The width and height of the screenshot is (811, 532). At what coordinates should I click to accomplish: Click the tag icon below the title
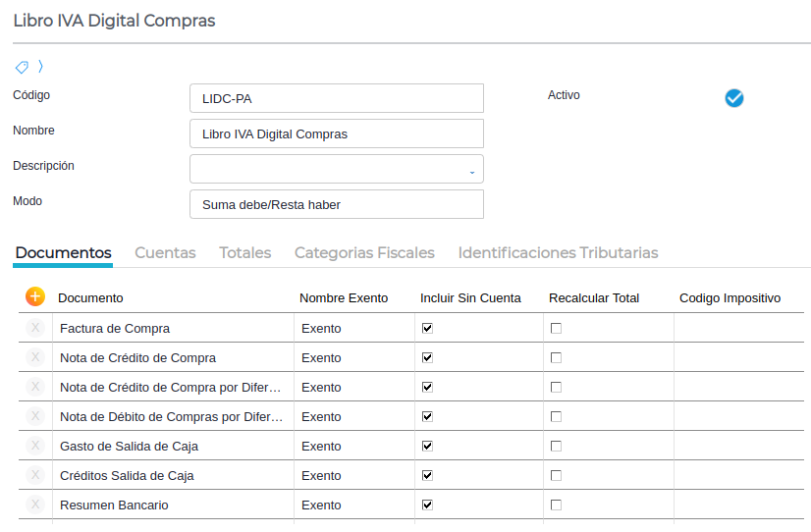coord(22,67)
